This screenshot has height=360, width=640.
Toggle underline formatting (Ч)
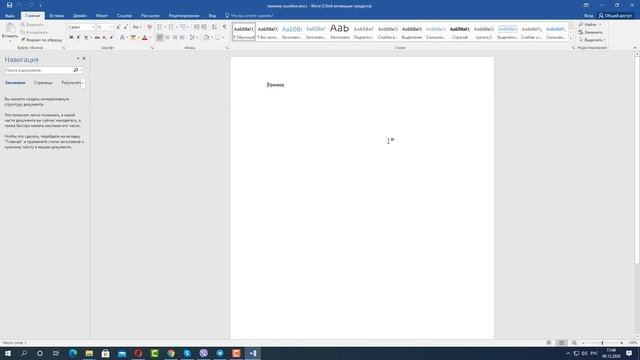coord(86,38)
